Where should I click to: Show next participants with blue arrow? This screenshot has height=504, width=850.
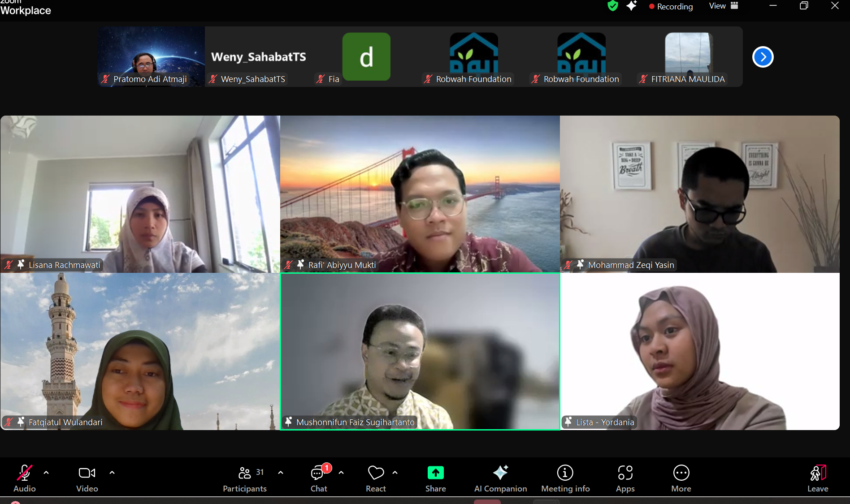[x=763, y=57]
